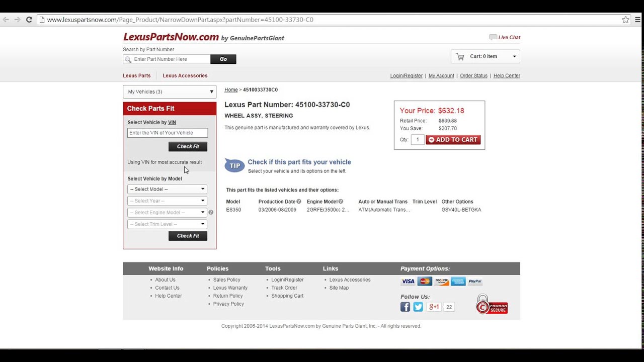Open Order Status page

pyautogui.click(x=473, y=76)
